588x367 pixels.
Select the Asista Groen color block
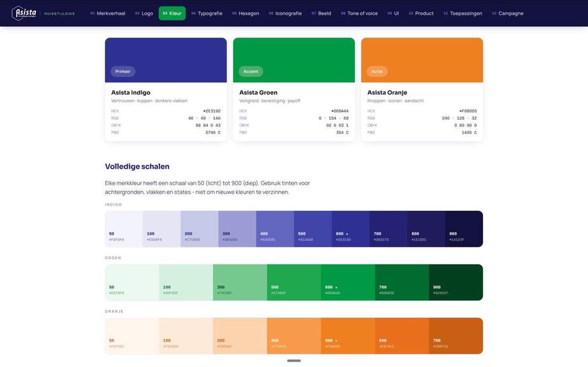click(x=293, y=60)
